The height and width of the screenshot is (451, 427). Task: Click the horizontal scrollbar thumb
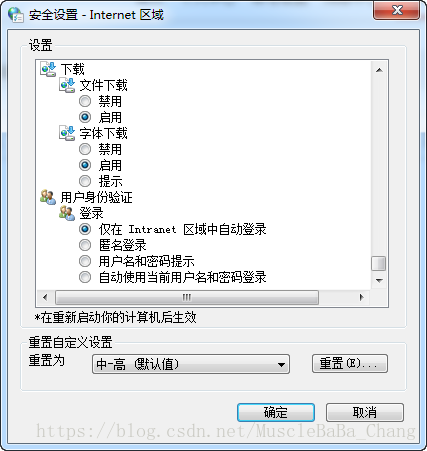pos(187,297)
